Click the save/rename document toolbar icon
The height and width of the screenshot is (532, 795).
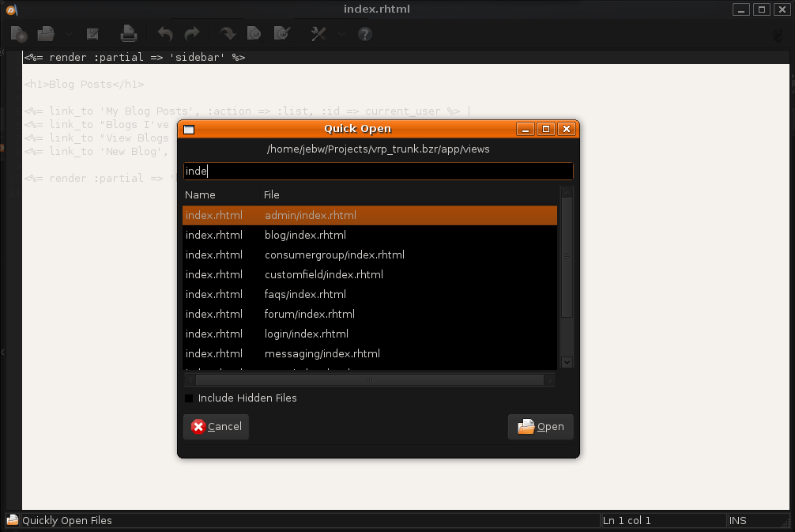pos(92,34)
